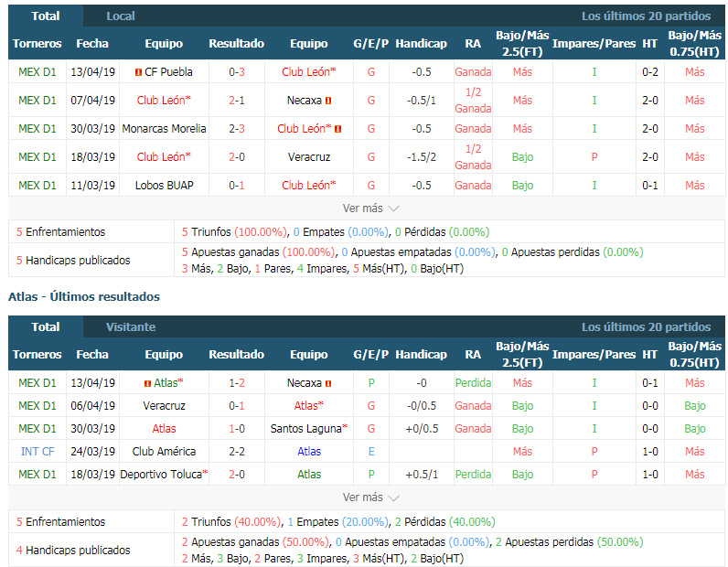Screen dimensions: 728x567
Task: Click red card icon beside Necaxa on 07/04/19
Action: [328, 101]
